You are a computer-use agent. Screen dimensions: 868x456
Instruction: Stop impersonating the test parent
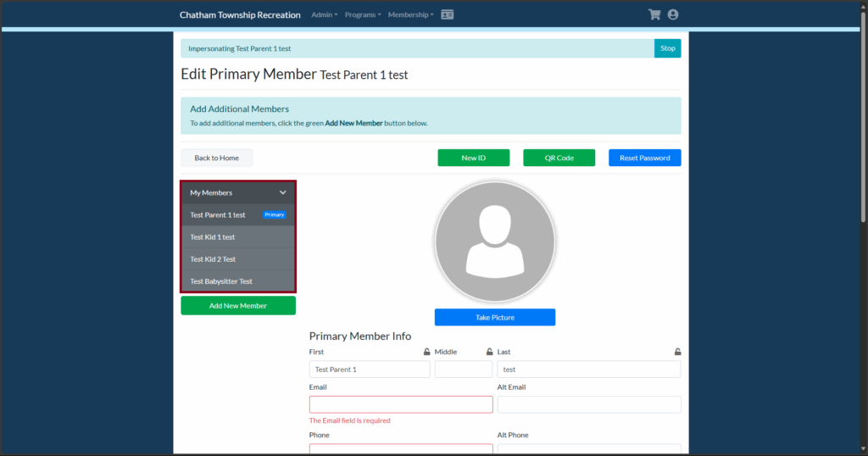tap(668, 48)
